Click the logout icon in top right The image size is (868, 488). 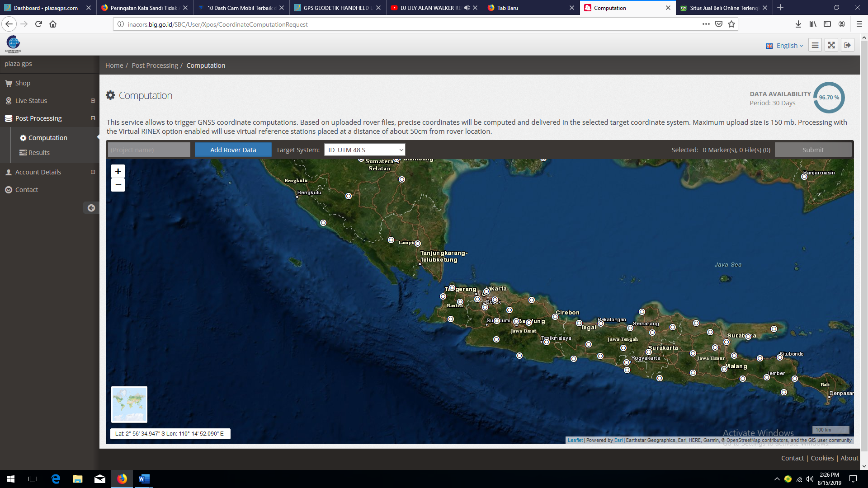click(x=847, y=45)
